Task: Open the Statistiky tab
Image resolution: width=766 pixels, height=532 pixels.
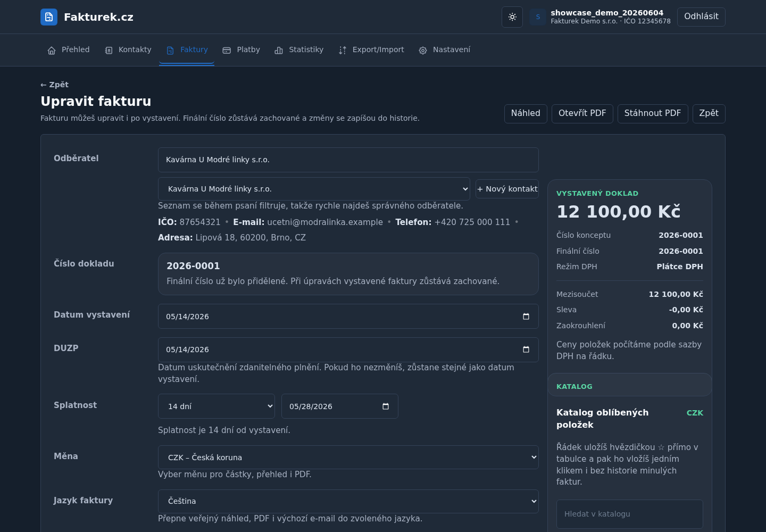Action: [299, 50]
